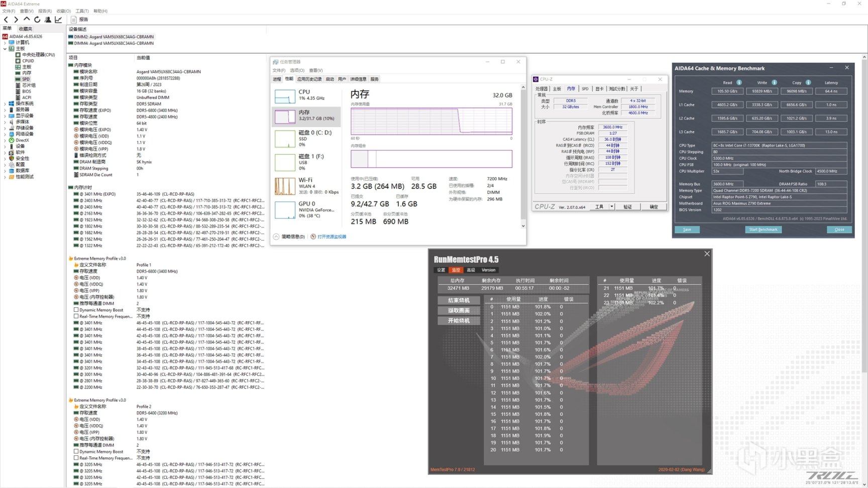868x488 pixels.
Task: Expand the 操作系统 tree node
Action: (x=5, y=103)
